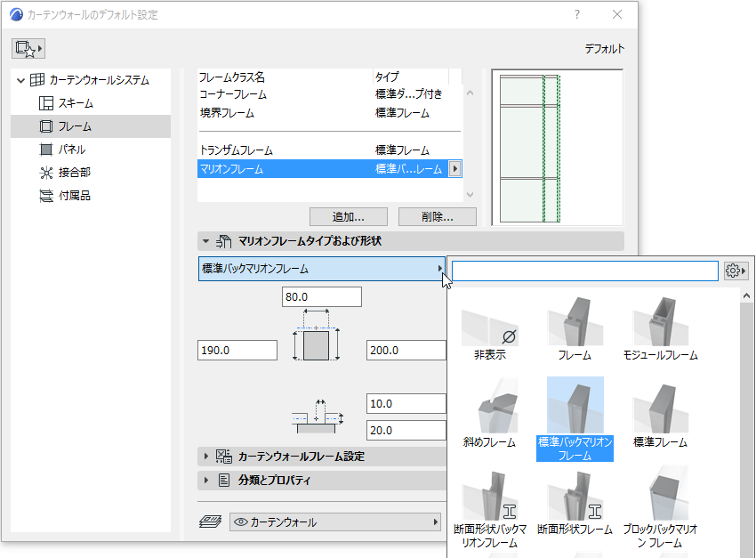Click the 200.0 dimension field

(x=406, y=350)
